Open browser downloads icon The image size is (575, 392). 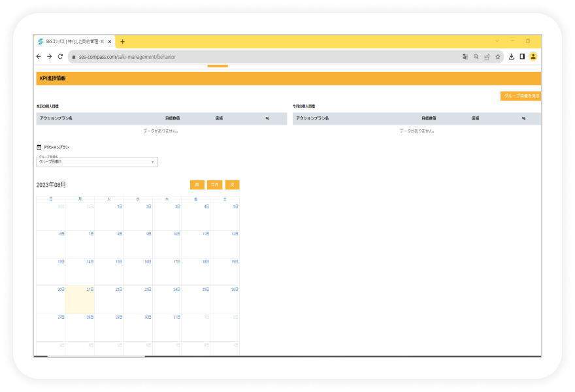[512, 56]
